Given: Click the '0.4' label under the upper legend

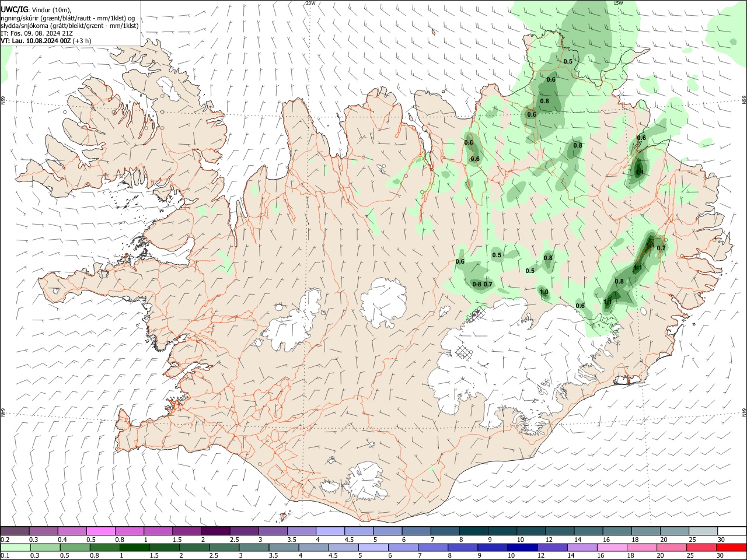Looking at the screenshot, I should click(62, 540).
